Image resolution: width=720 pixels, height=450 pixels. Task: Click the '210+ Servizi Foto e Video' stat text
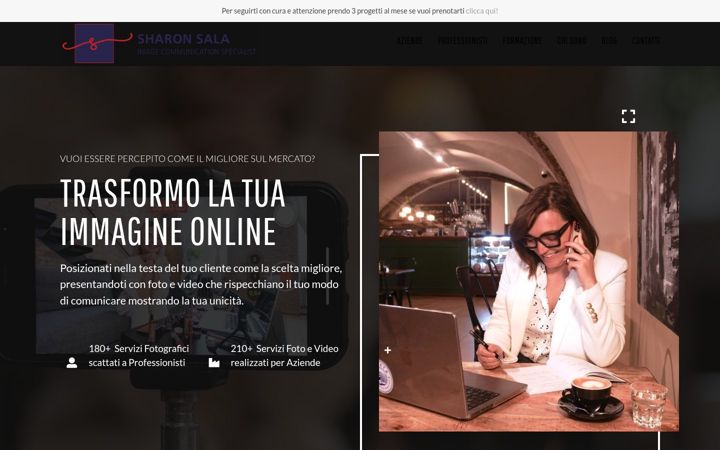click(284, 356)
